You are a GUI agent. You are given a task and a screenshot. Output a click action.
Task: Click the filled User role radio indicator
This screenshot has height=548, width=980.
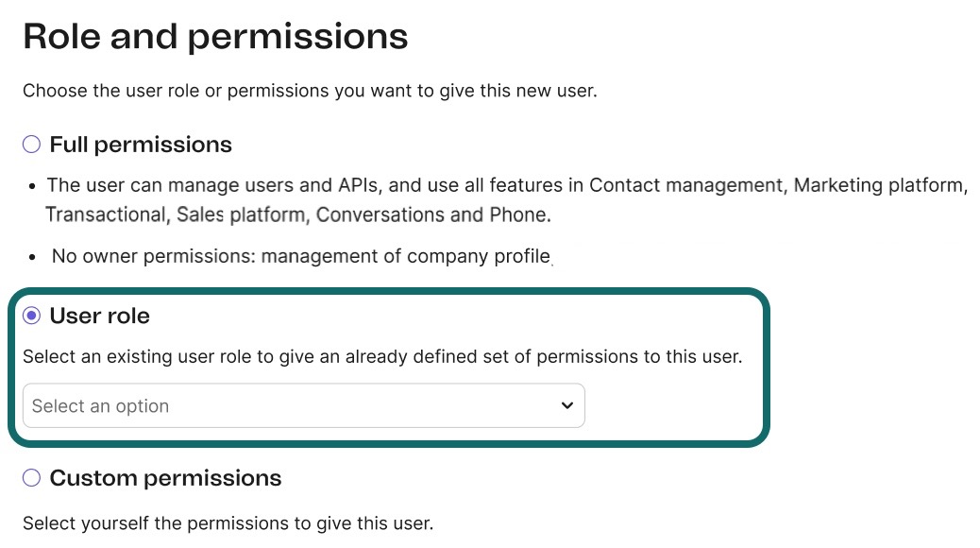coord(31,316)
